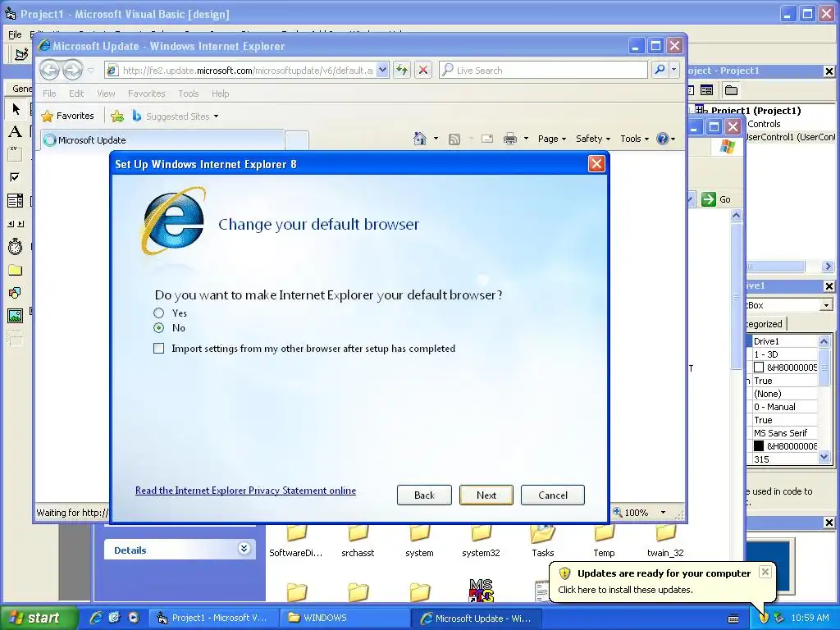Open a new tab in Internet Explorer
Screen dimensions: 840x630
click(x=297, y=140)
